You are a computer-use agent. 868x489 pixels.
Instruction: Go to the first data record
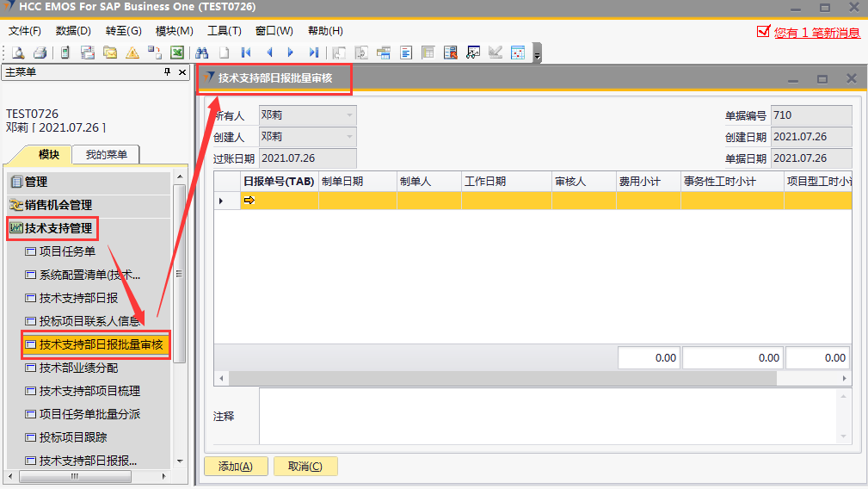point(246,53)
